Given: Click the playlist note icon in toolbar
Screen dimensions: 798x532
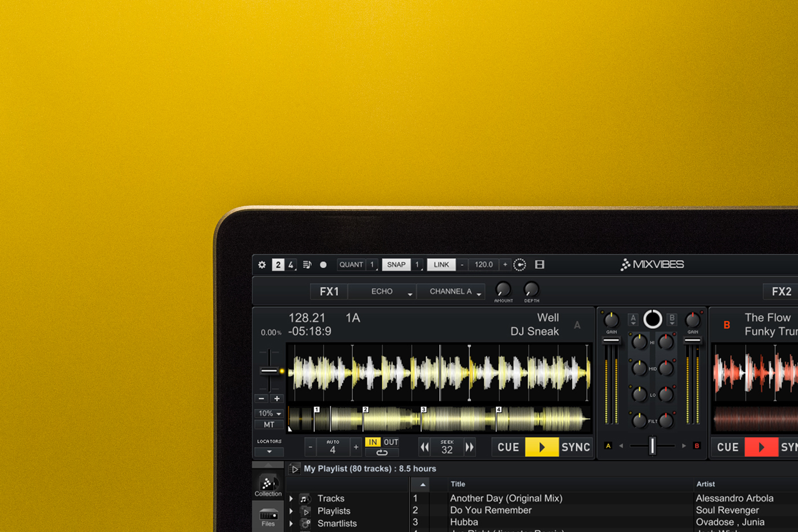Looking at the screenshot, I should click(x=307, y=265).
